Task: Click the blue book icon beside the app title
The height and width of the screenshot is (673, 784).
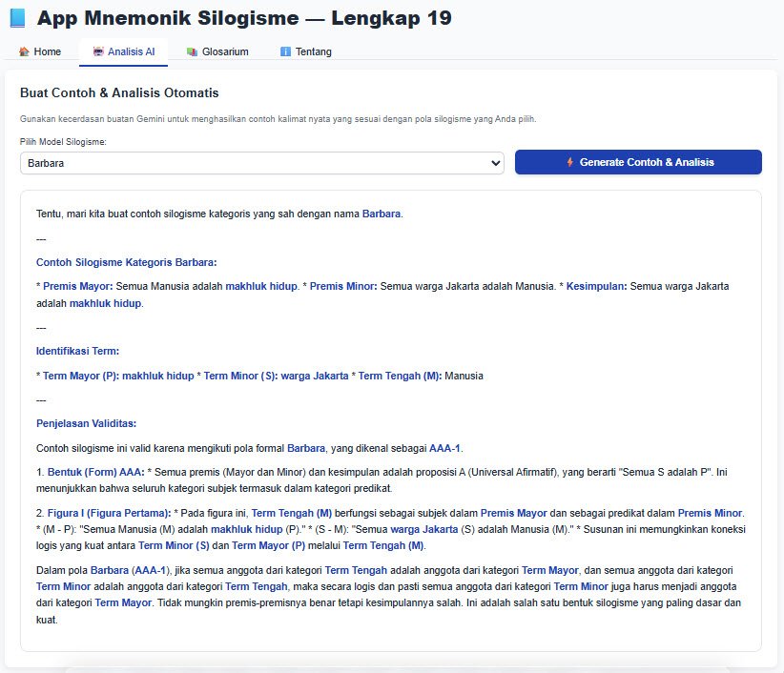Action: coord(17,18)
